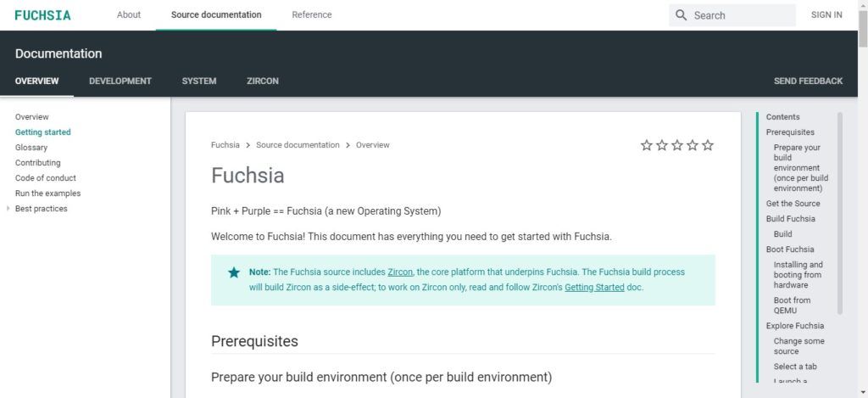This screenshot has height=398, width=868.
Task: Open Run the examples page
Action: pos(47,193)
